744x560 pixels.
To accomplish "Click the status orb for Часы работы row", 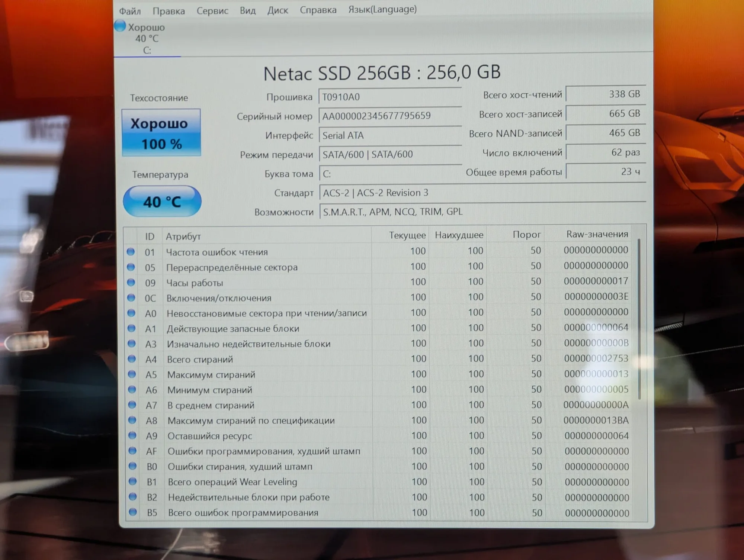I will tap(131, 282).
